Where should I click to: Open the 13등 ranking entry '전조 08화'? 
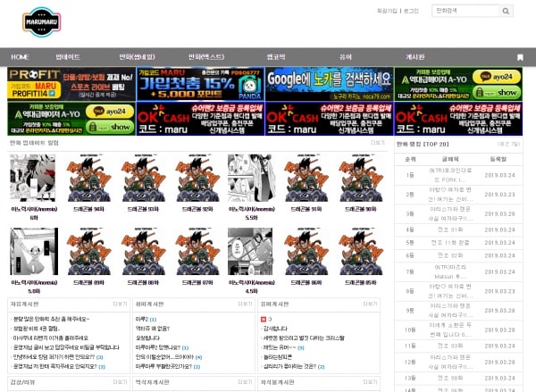[450, 378]
